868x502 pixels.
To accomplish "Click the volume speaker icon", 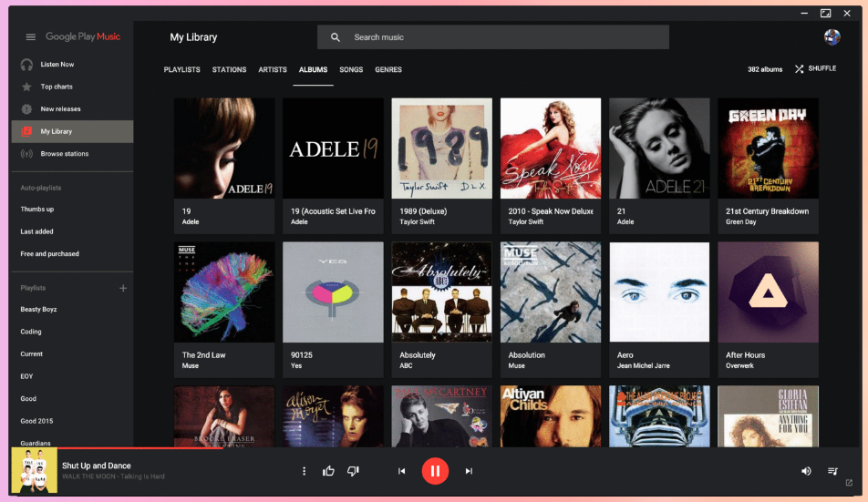I will (x=806, y=471).
